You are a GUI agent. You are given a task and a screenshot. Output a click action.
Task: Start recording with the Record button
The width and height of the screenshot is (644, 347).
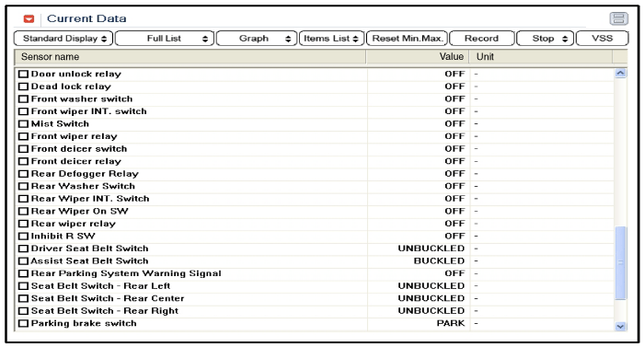[x=482, y=39]
